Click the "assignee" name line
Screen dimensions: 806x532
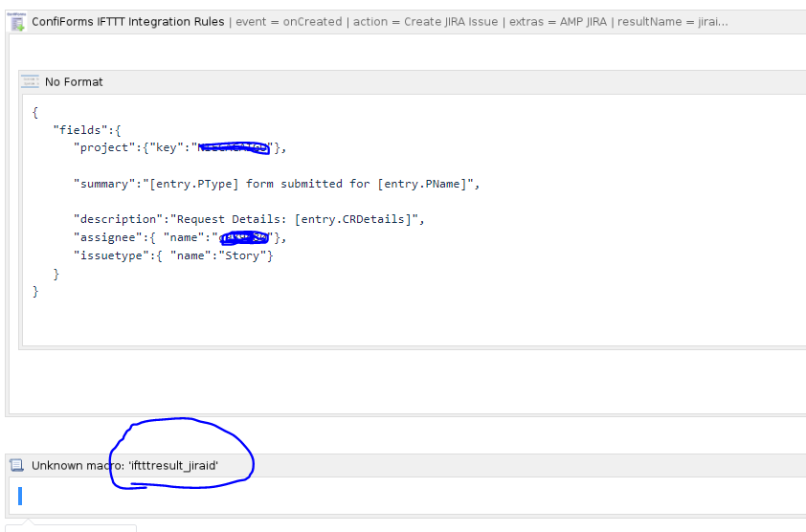pyautogui.click(x=180, y=237)
